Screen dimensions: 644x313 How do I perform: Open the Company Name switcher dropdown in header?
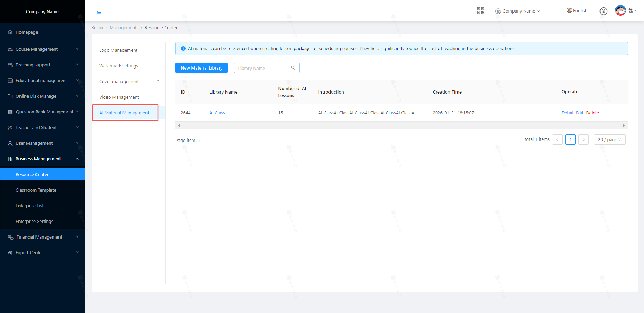pos(518,11)
